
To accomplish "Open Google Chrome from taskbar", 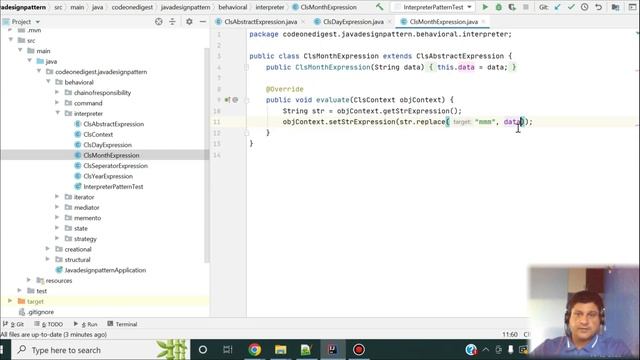I will click(254, 350).
